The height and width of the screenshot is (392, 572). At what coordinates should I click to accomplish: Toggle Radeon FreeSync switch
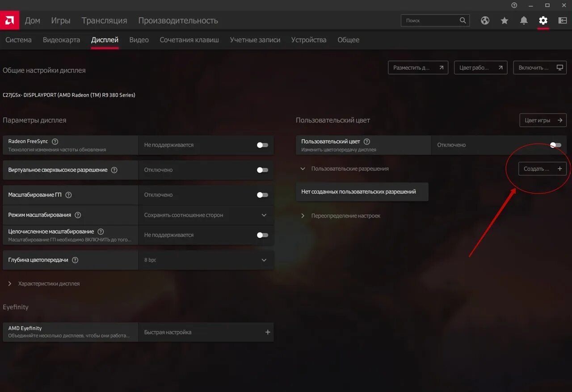pos(262,145)
